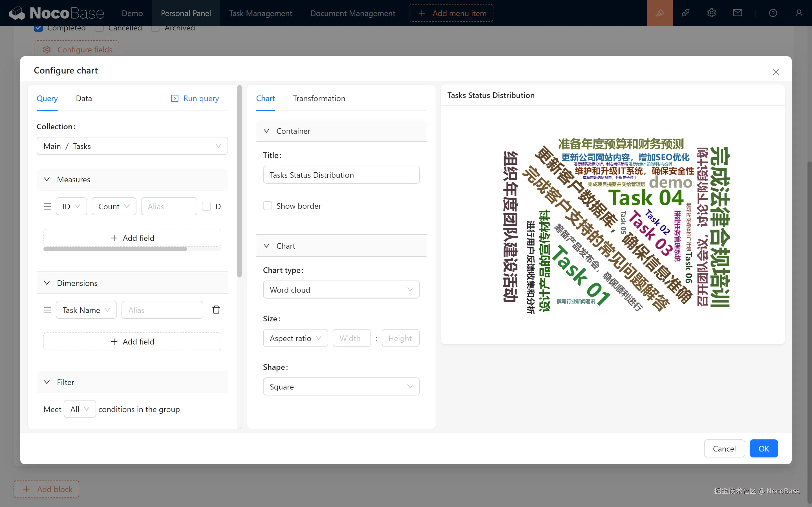Open the Chart type Word cloud dropdown
The width and height of the screenshot is (812, 507).
(341, 290)
